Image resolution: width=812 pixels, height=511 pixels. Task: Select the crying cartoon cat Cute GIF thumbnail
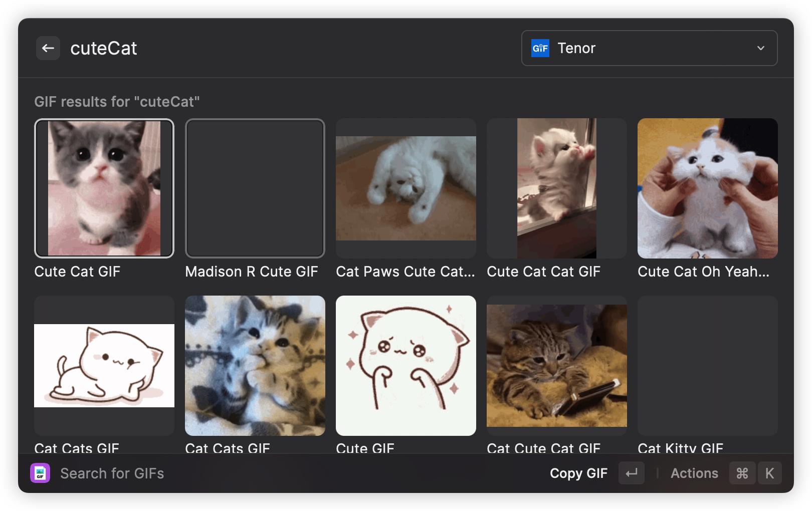pyautogui.click(x=406, y=366)
